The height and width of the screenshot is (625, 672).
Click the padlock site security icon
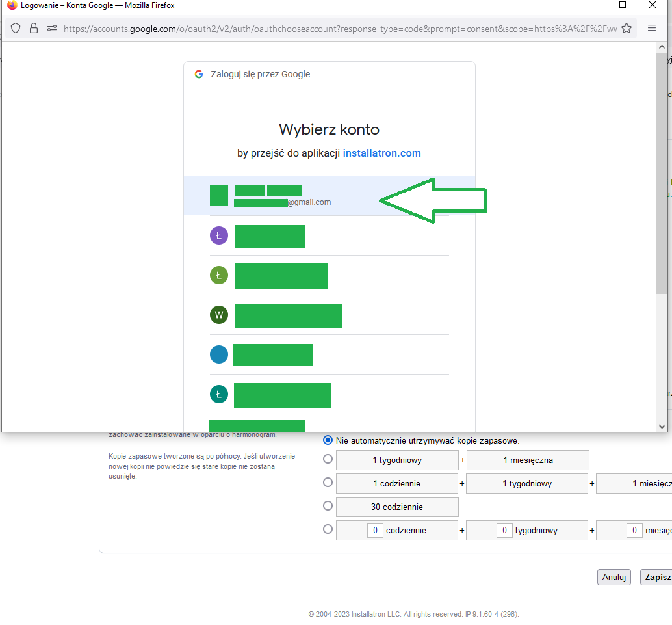(34, 28)
